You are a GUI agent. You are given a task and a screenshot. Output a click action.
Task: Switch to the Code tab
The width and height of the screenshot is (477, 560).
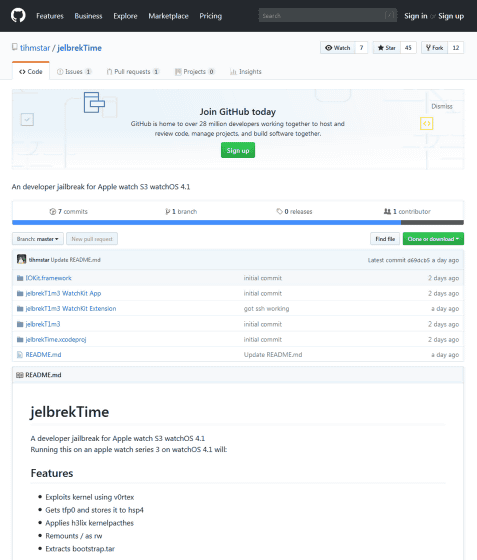(x=31, y=71)
